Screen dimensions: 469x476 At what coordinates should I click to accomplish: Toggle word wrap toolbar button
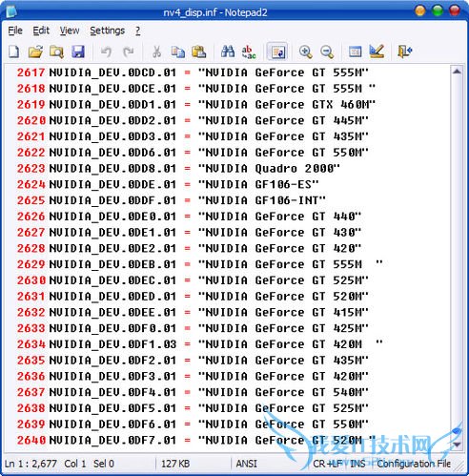(x=277, y=52)
